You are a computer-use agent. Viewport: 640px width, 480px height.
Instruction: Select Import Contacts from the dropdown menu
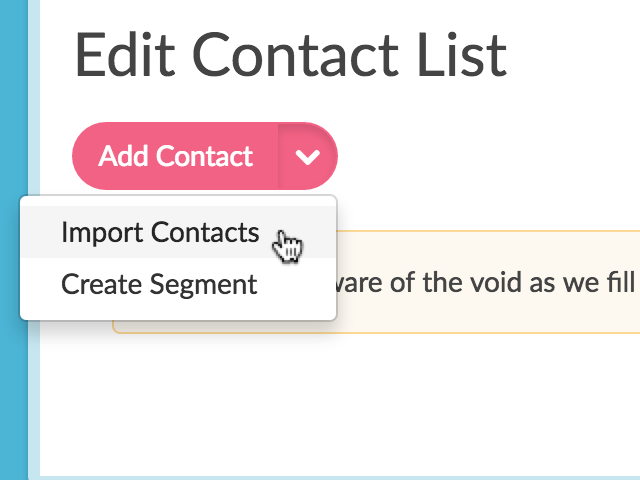(x=160, y=233)
